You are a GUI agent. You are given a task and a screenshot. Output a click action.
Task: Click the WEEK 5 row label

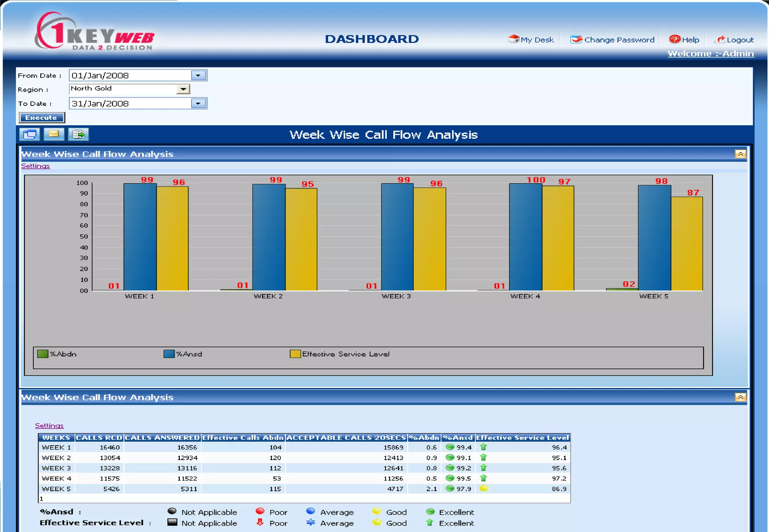click(56, 489)
